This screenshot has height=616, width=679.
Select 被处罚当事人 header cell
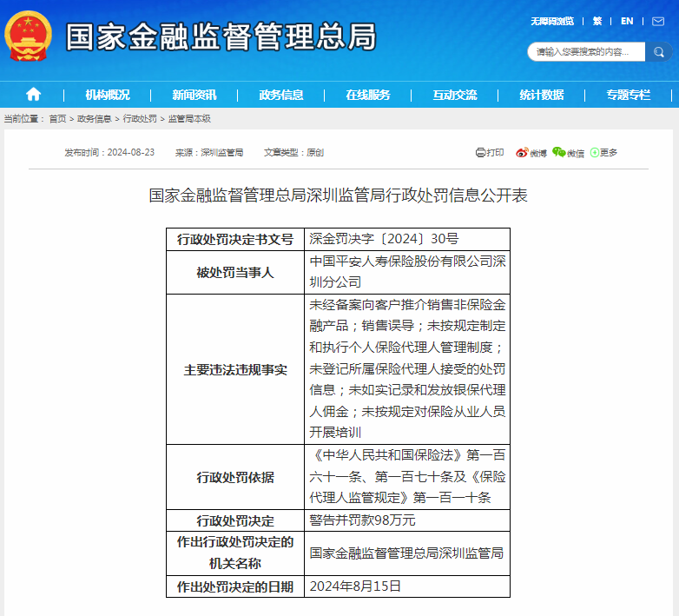point(235,273)
